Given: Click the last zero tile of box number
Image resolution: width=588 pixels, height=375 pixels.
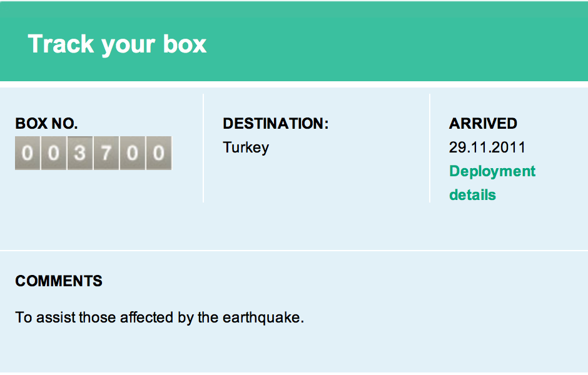Looking at the screenshot, I should tap(159, 153).
